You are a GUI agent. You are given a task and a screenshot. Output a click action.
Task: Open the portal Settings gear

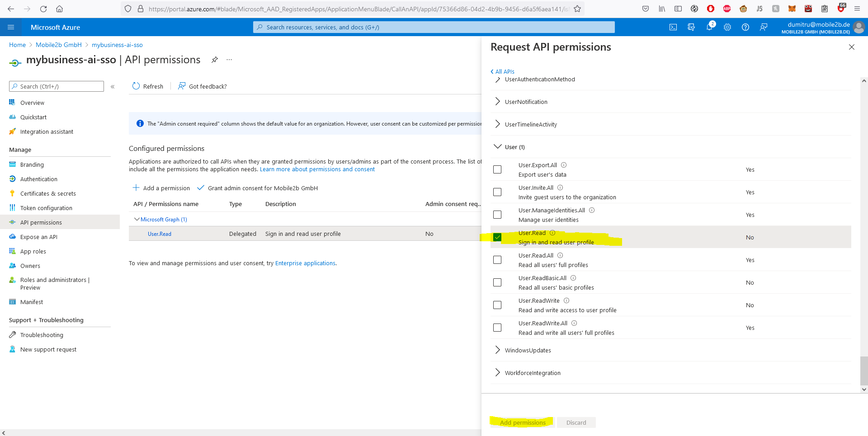point(727,27)
